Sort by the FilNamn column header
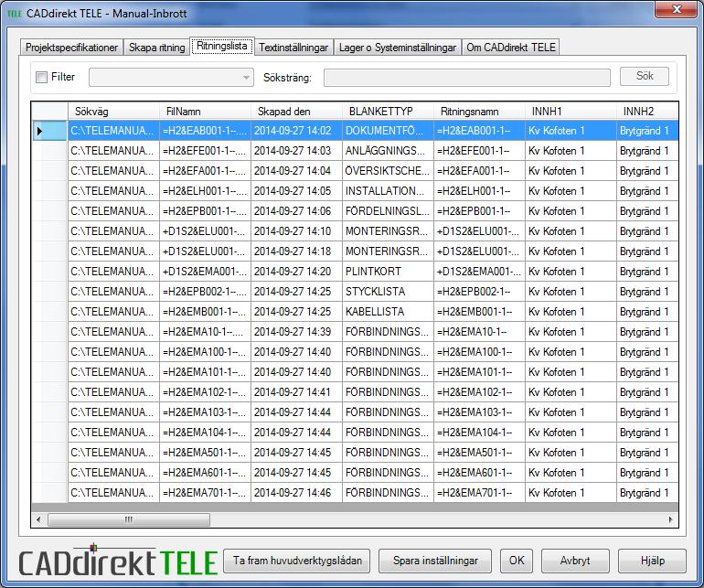This screenshot has height=588, width=704. 205,111
